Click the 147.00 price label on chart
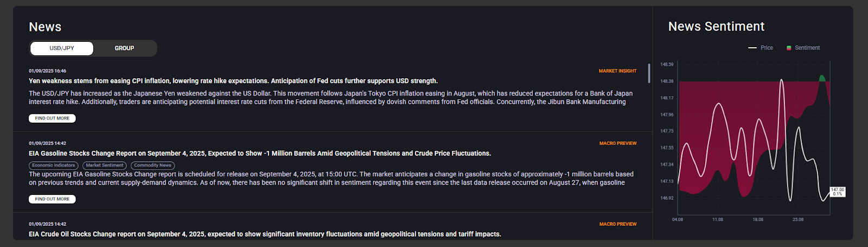868x247 pixels. pyautogui.click(x=838, y=192)
